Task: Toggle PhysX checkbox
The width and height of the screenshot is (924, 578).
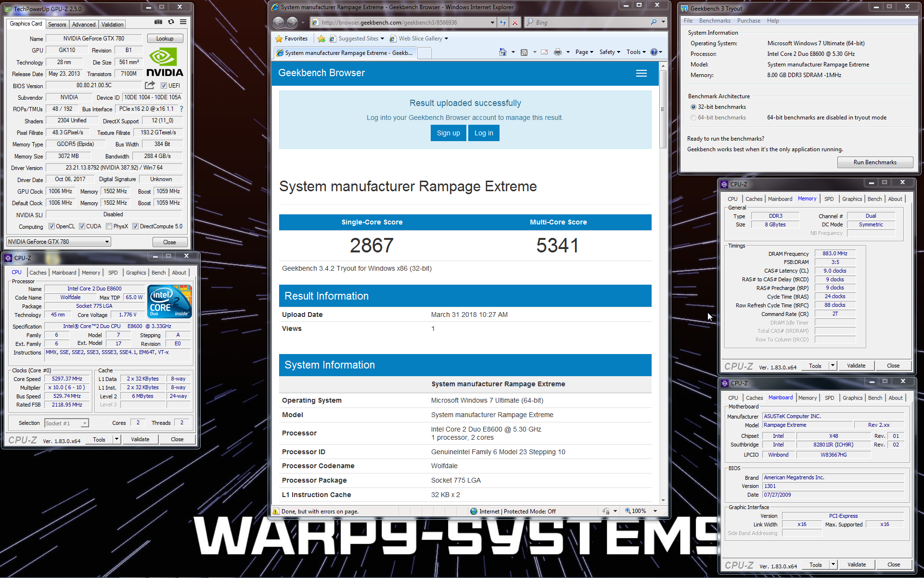Action: 109,226
